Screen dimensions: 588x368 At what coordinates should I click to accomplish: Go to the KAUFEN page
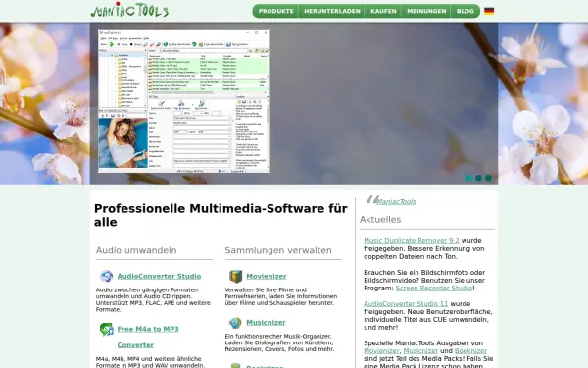383,11
